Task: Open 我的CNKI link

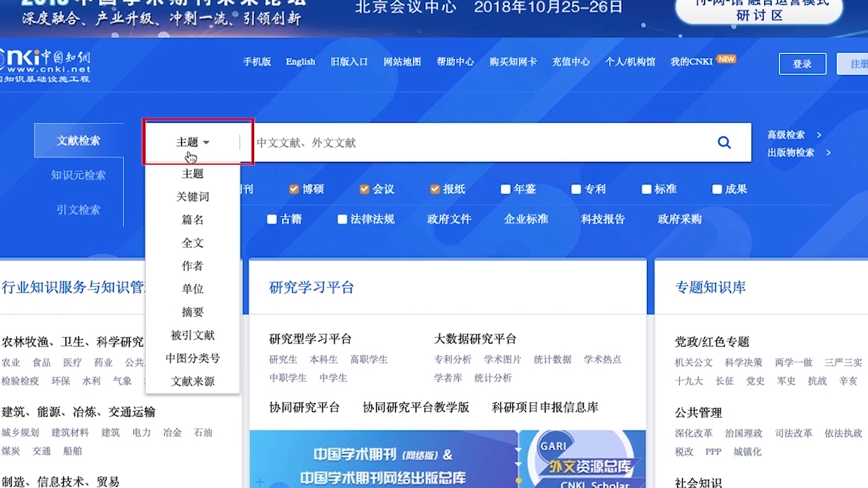Action: (691, 62)
